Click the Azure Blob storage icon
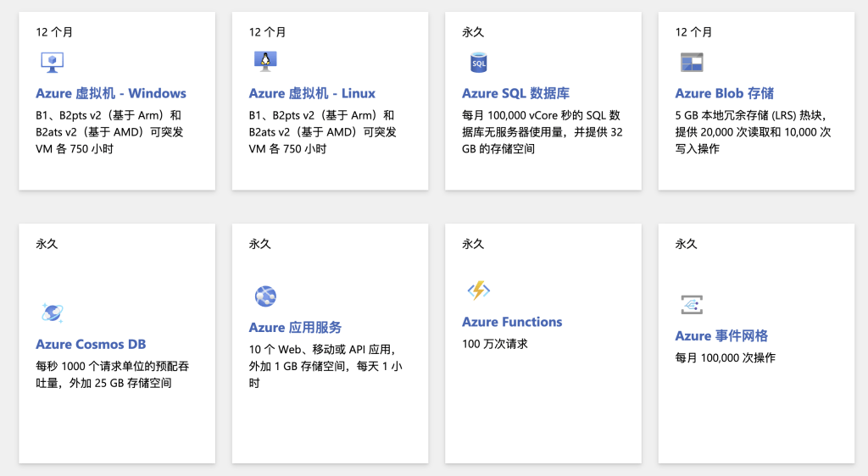868x476 pixels. click(692, 62)
